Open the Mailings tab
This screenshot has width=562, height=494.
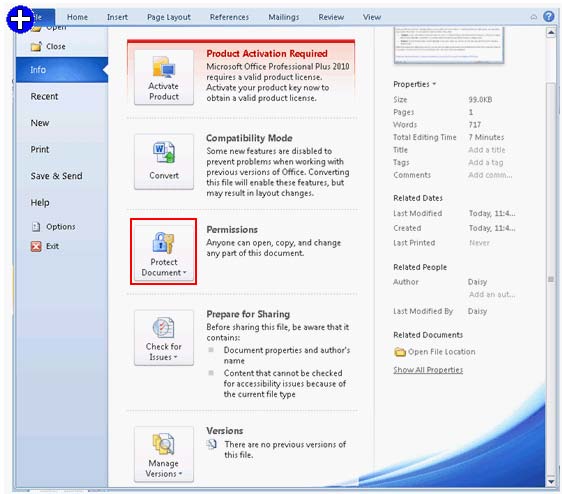(284, 17)
